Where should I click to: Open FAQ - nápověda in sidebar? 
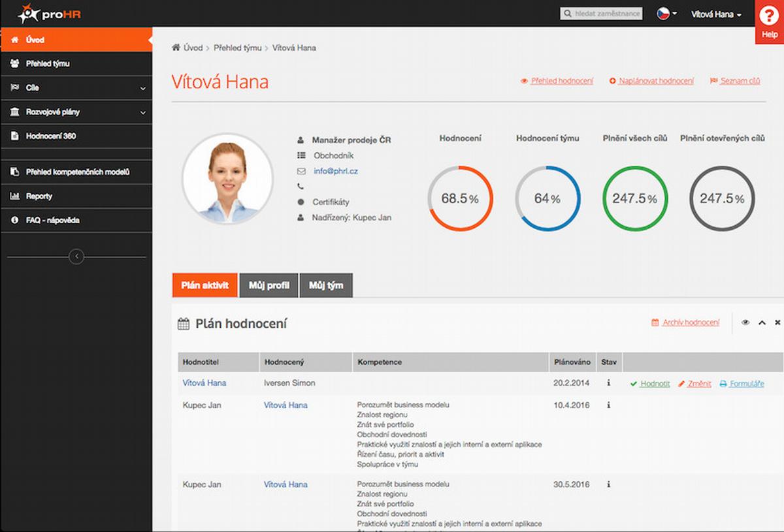[x=76, y=221]
